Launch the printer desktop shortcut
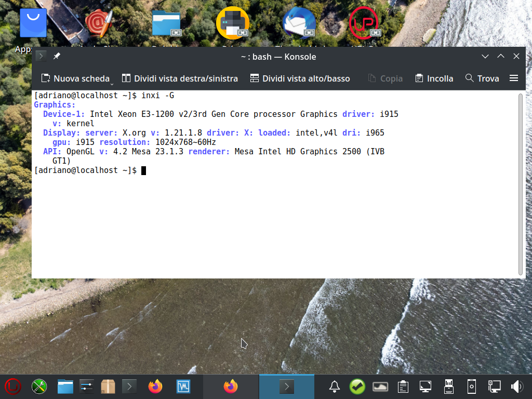 (x=233, y=23)
